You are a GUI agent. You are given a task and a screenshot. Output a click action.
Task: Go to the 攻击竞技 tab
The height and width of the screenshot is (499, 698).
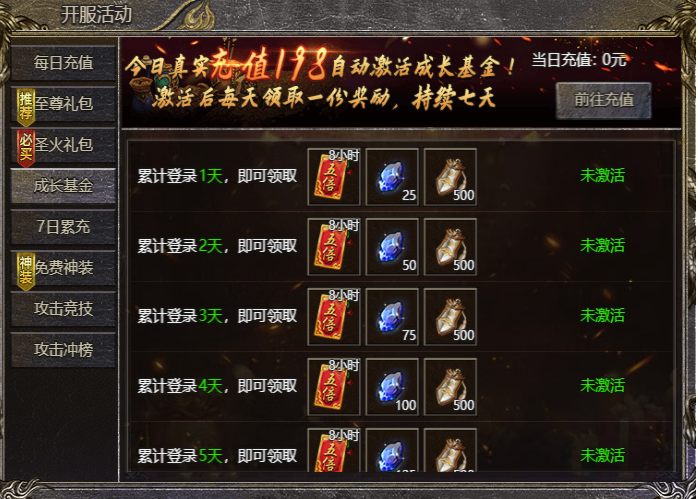point(63,308)
